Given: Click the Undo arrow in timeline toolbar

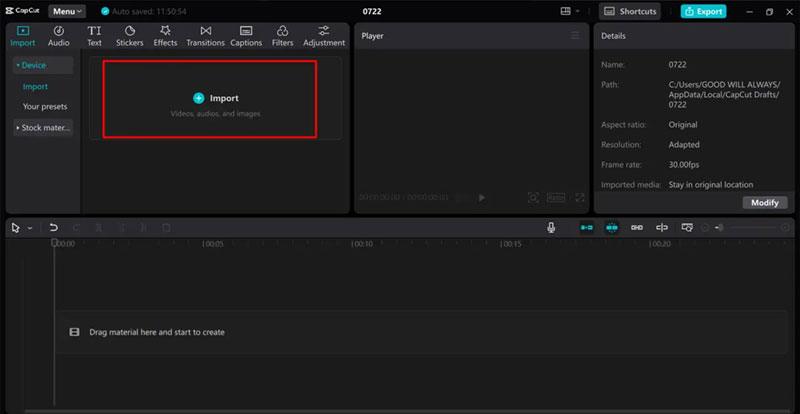Looking at the screenshot, I should pos(53,228).
